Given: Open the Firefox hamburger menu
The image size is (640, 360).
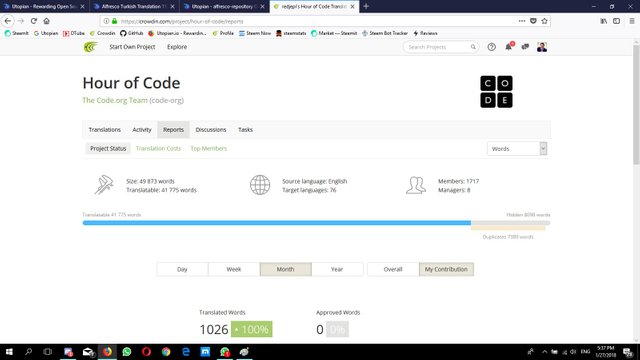Looking at the screenshot, I should coord(631,21).
